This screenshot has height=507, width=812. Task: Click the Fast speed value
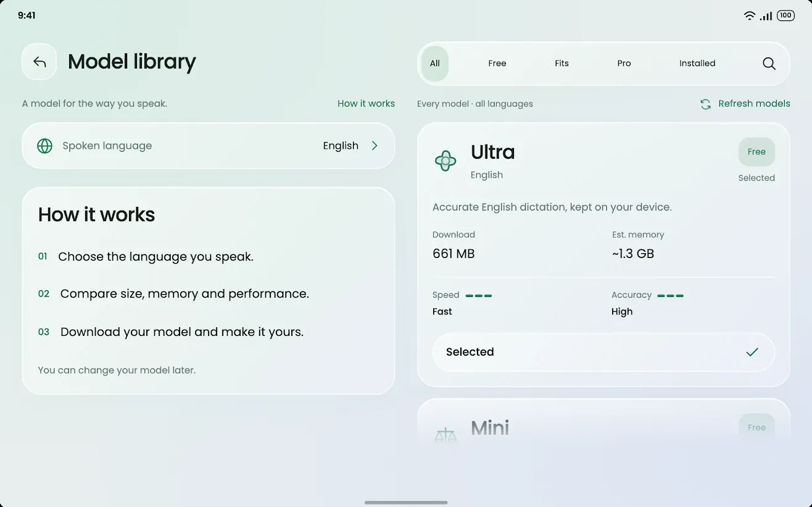tap(442, 312)
